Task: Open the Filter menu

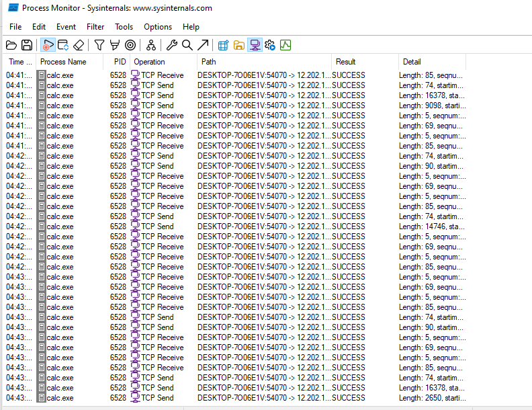Action: 95,27
